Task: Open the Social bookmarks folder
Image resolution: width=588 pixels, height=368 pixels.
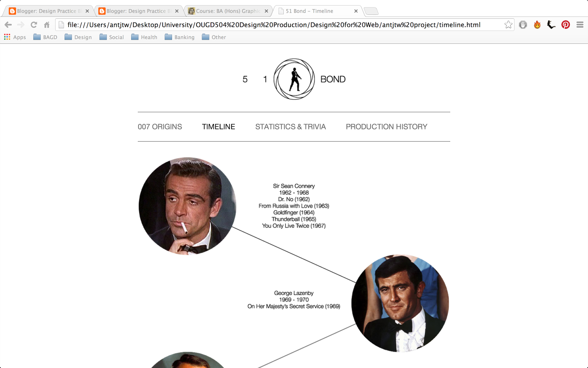Action: [112, 37]
